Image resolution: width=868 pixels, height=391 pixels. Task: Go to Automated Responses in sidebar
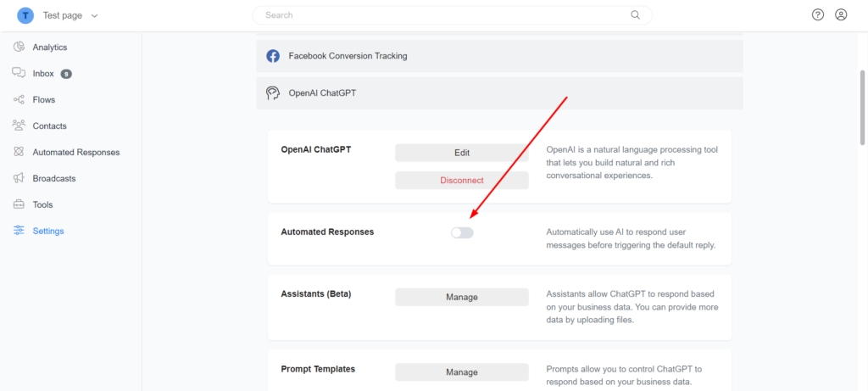(75, 153)
